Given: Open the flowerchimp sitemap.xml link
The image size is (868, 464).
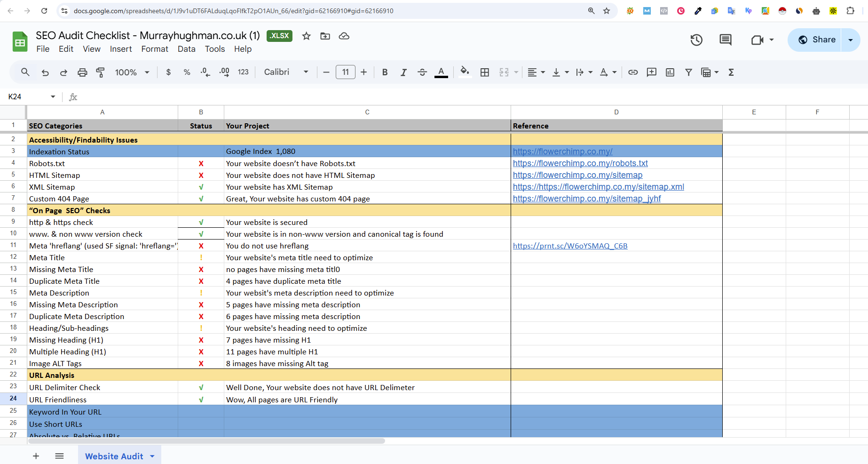Looking at the screenshot, I should click(599, 187).
